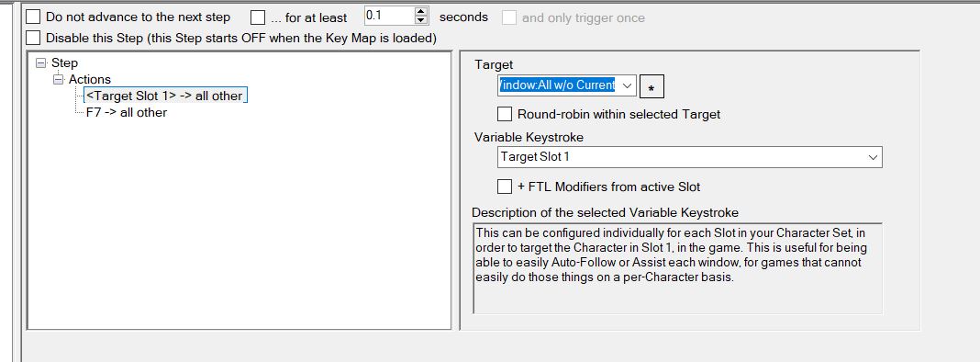Open the Target window dropdown
The image size is (980, 362).
click(627, 85)
